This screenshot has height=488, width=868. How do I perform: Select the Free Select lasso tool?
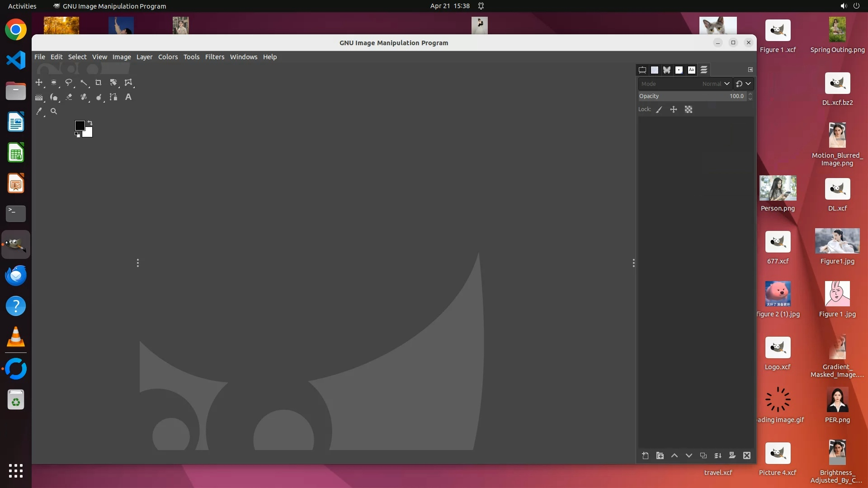click(x=69, y=83)
